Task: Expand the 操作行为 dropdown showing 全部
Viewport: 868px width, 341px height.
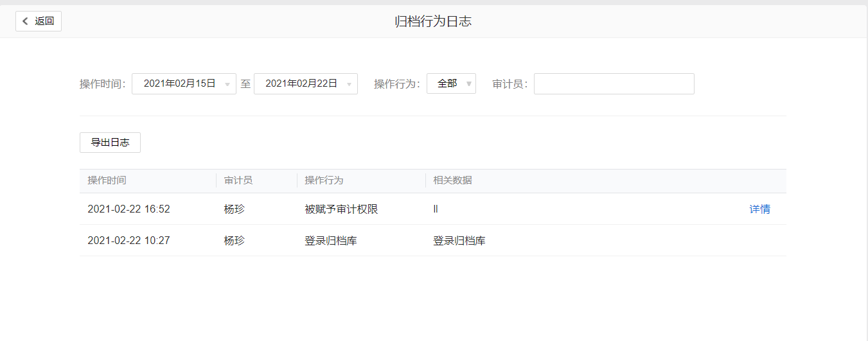Action: pos(451,83)
